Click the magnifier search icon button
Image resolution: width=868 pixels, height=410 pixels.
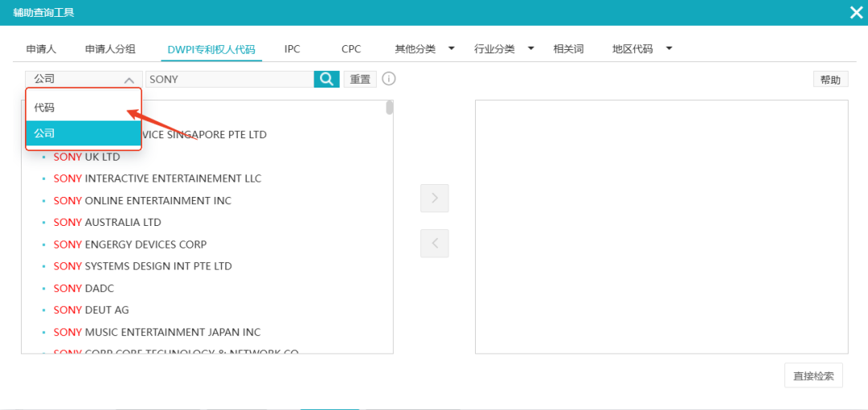click(x=326, y=80)
